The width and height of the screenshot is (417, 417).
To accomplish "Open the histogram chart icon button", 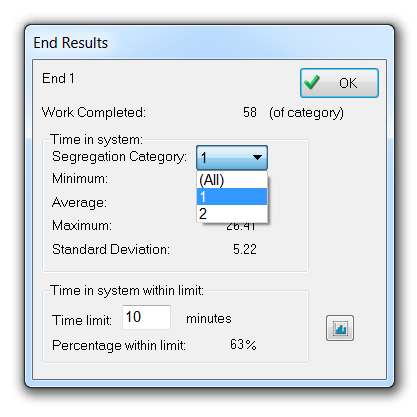I will 340,328.
